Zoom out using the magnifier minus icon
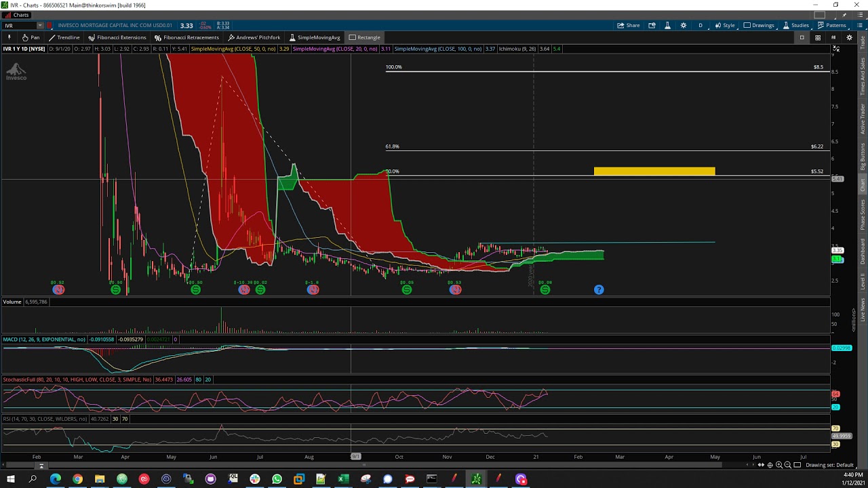The width and height of the screenshot is (868, 488). pos(787,465)
